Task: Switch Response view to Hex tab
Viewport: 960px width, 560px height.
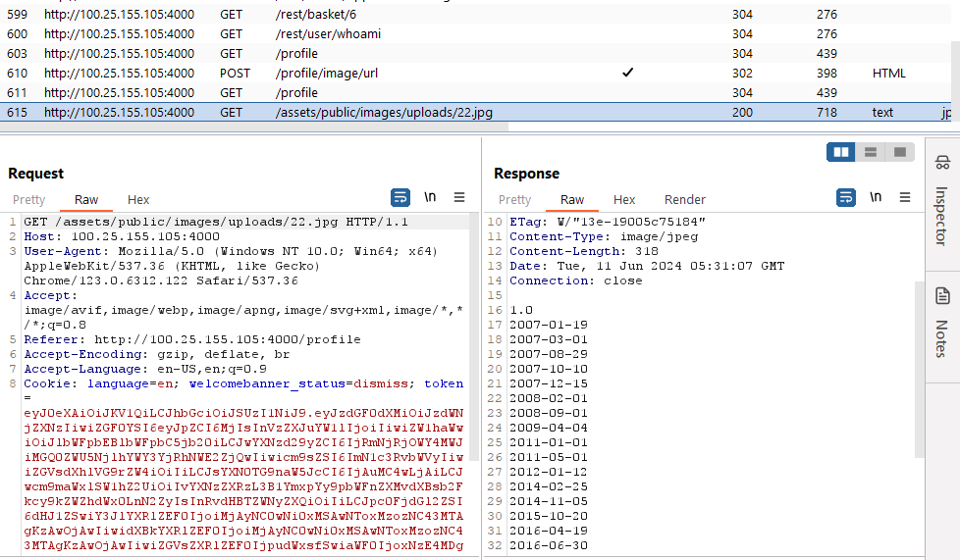Action: pyautogui.click(x=624, y=200)
